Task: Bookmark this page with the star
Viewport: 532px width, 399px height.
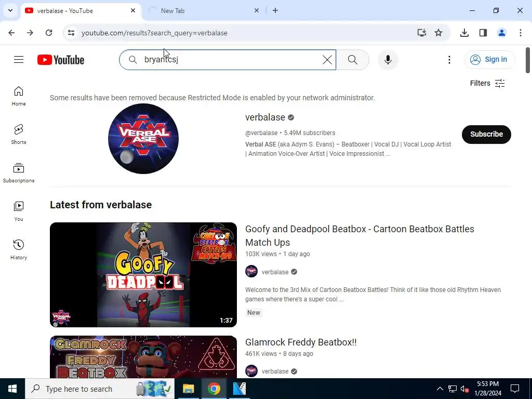Action: [x=438, y=33]
